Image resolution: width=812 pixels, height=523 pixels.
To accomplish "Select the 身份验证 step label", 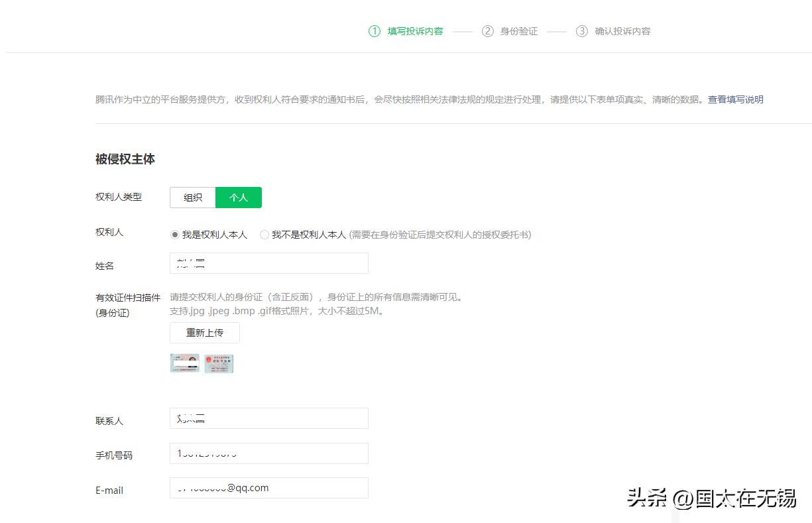I will 520,31.
